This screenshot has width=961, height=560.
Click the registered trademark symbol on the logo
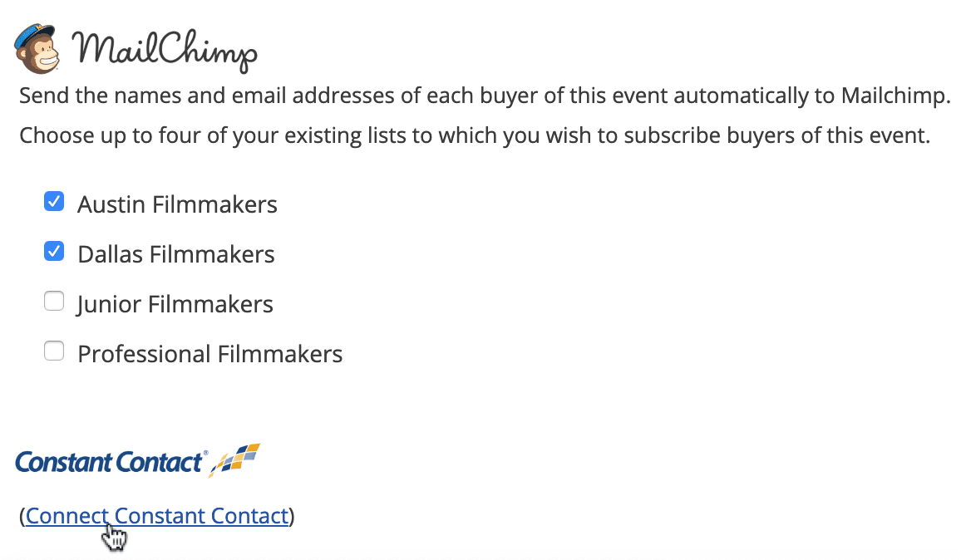pyautogui.click(x=205, y=454)
